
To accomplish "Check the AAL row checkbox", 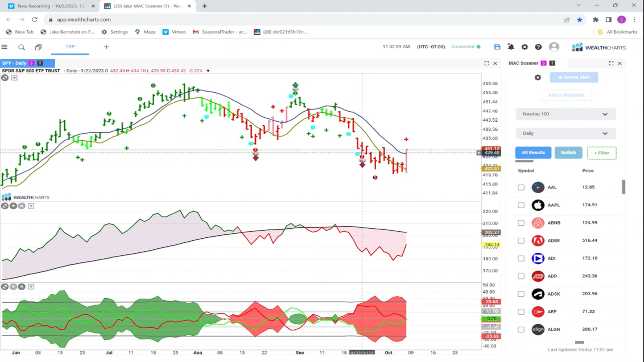I will [x=521, y=187].
